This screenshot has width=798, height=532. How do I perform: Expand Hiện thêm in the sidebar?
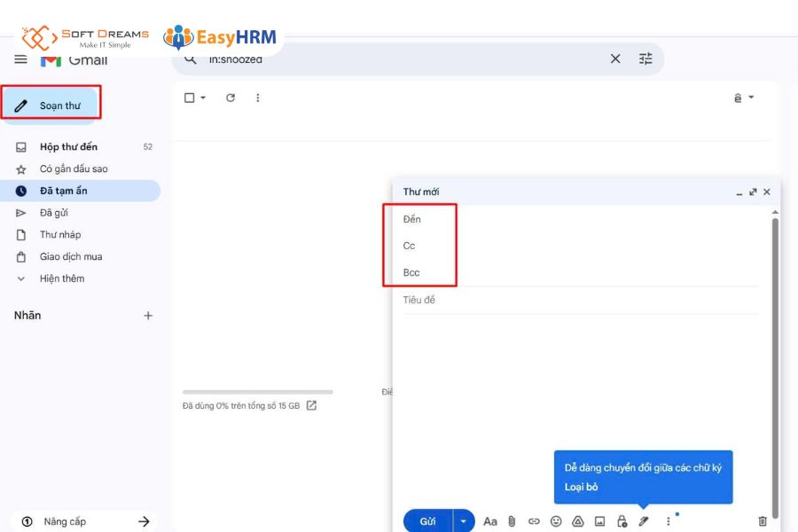click(x=61, y=278)
